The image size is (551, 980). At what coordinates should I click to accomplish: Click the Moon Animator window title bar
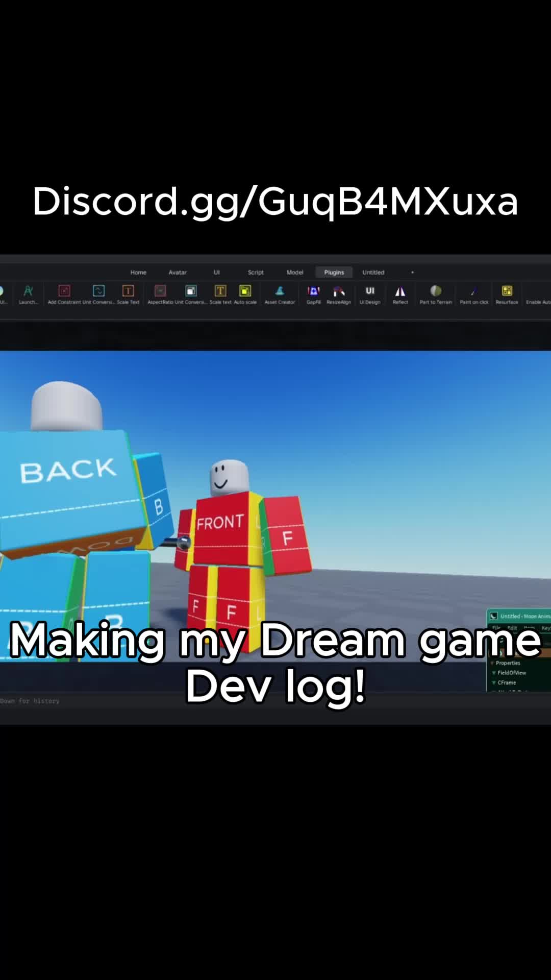click(519, 616)
